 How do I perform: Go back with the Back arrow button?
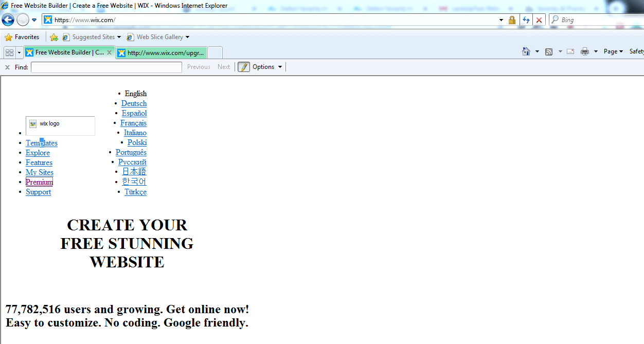8,20
